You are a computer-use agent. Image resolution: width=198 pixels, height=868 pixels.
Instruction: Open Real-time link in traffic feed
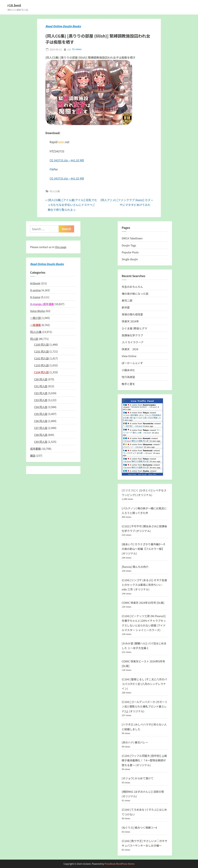click(132, 474)
